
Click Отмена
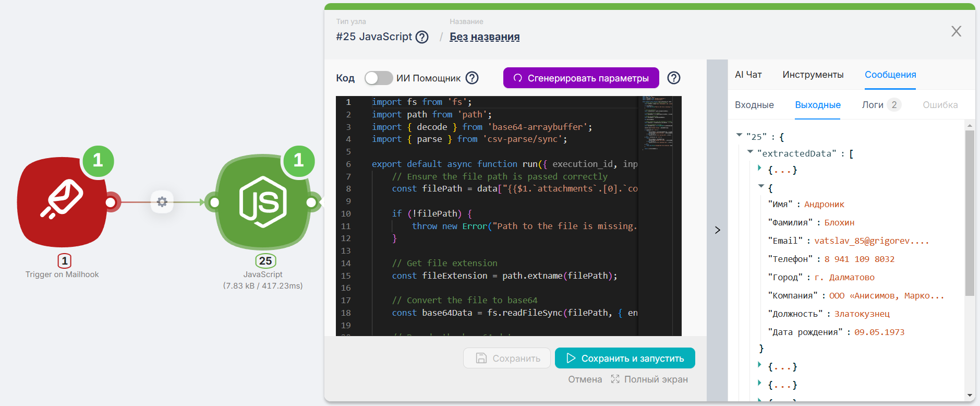[x=585, y=379]
